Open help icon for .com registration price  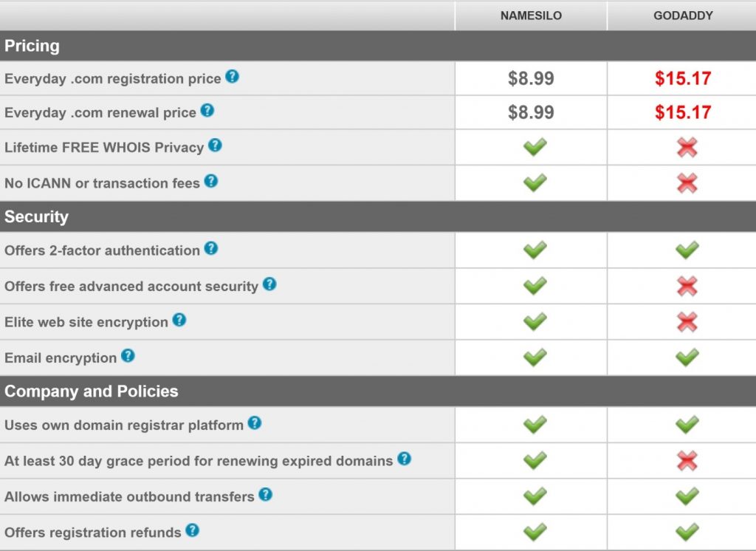click(x=232, y=76)
